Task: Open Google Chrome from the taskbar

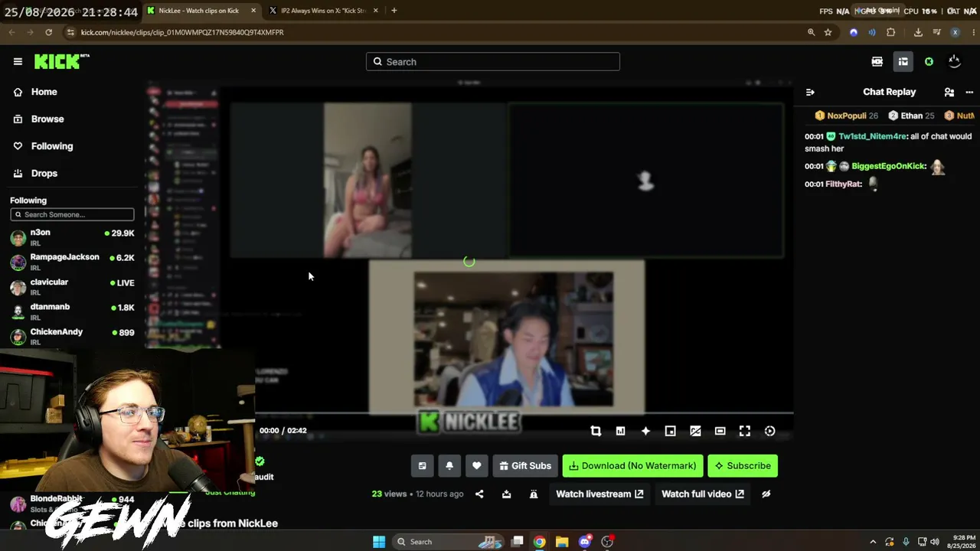Action: click(540, 542)
